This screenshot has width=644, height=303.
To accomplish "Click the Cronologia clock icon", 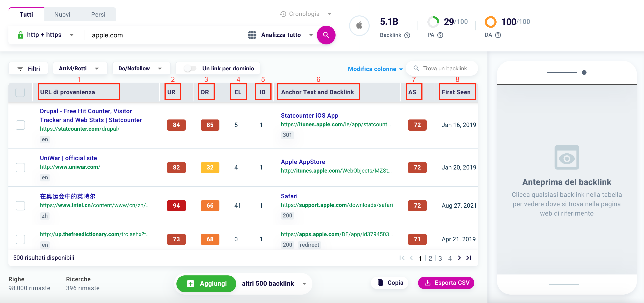I will click(x=283, y=14).
